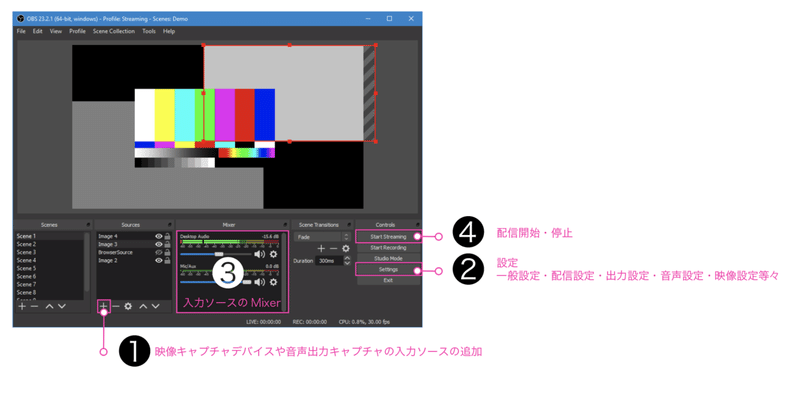Pop out the Scenes dock
The image size is (800, 401).
coord(88,224)
